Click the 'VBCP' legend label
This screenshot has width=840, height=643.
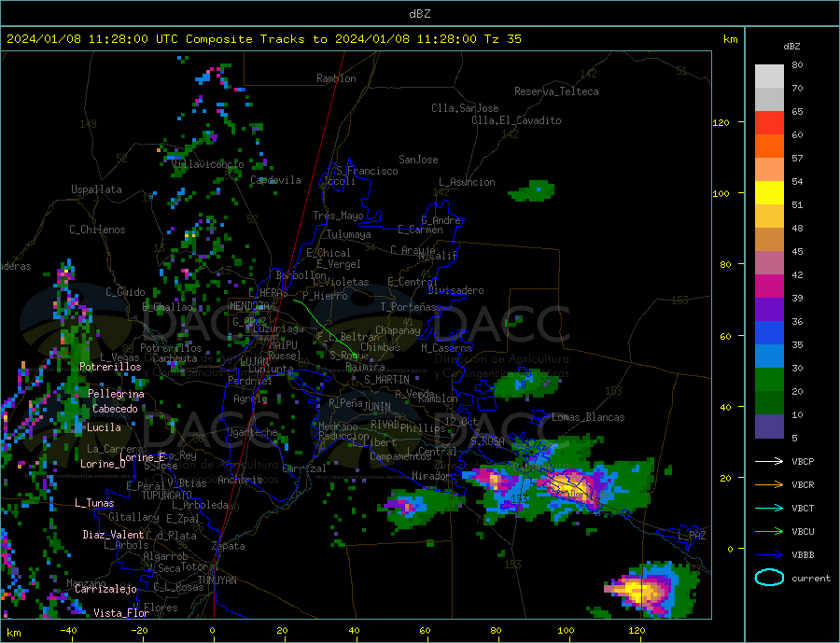click(803, 461)
